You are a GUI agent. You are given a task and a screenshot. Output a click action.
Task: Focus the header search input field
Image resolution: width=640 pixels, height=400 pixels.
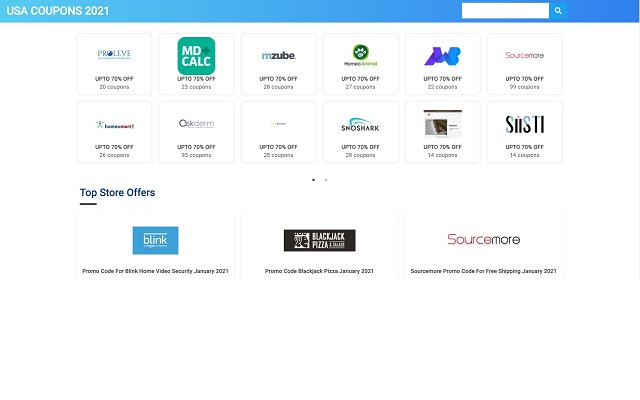(x=505, y=11)
